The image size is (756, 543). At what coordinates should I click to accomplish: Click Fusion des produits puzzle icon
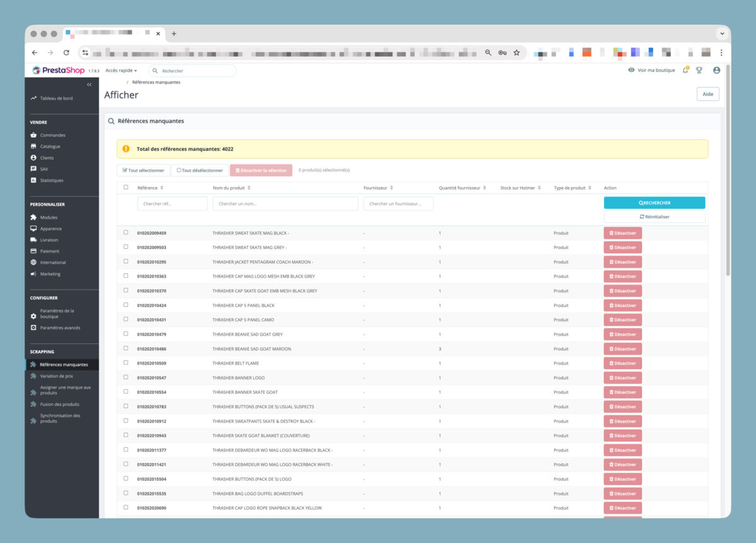click(x=33, y=404)
